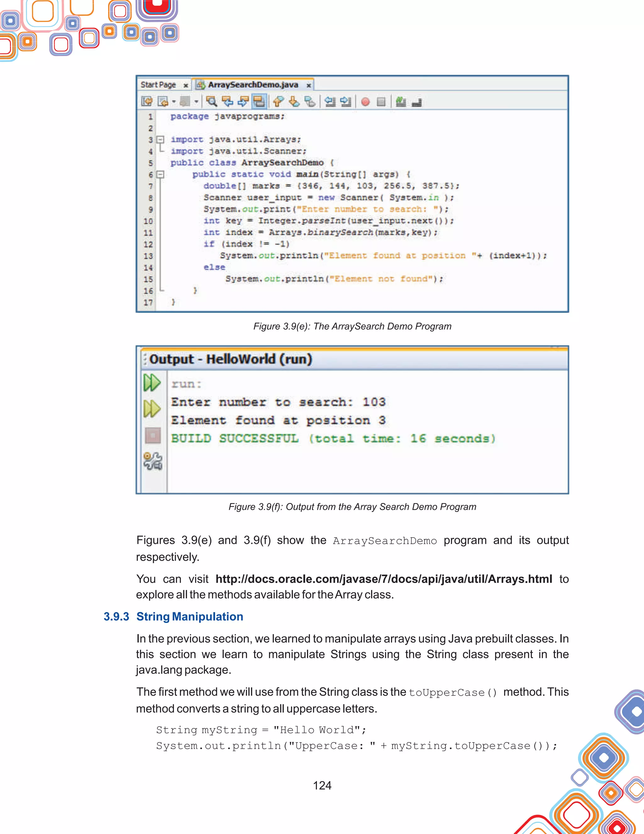
Task: Click the Find Previous Occurrence icon
Action: (x=227, y=102)
